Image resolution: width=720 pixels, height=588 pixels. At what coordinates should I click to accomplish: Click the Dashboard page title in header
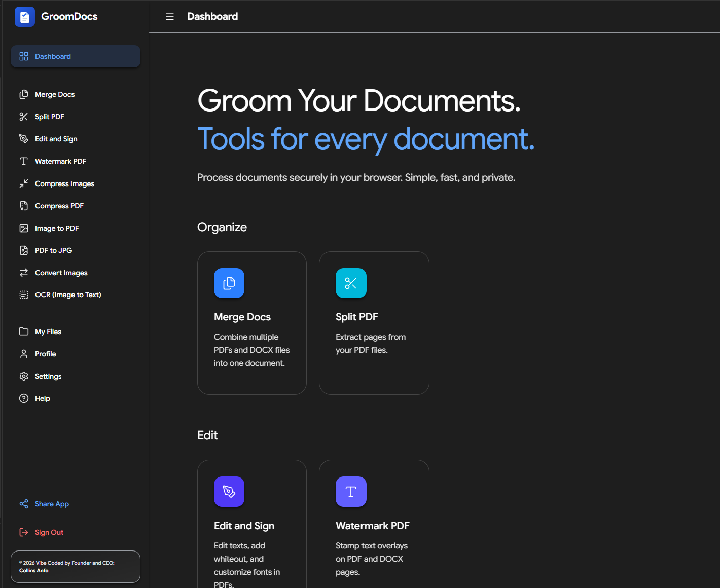[212, 17]
